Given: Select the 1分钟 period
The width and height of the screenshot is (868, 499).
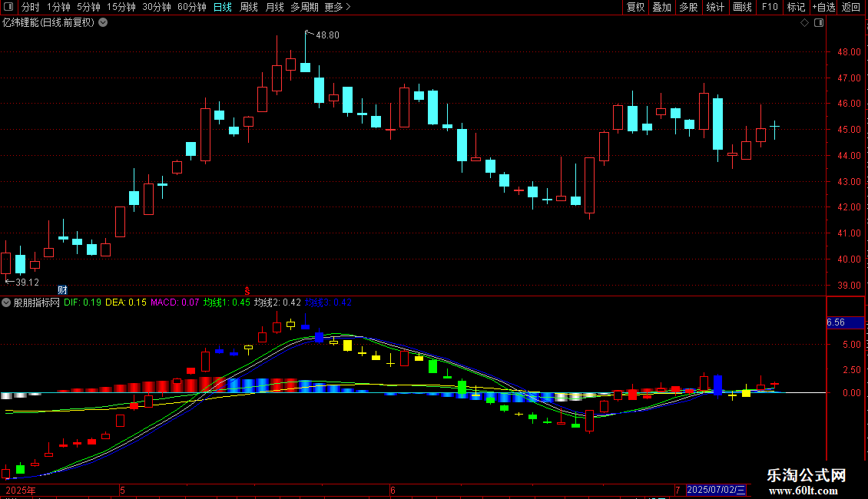Looking at the screenshot, I should (x=58, y=7).
